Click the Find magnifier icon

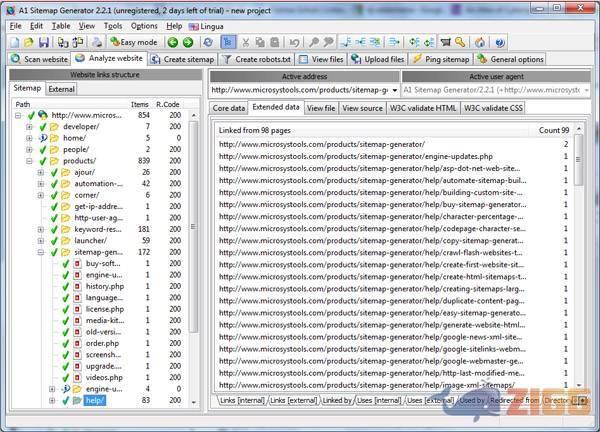pos(314,42)
